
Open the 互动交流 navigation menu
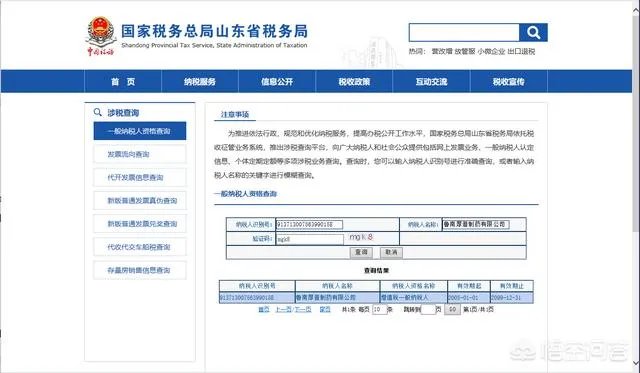tap(431, 82)
